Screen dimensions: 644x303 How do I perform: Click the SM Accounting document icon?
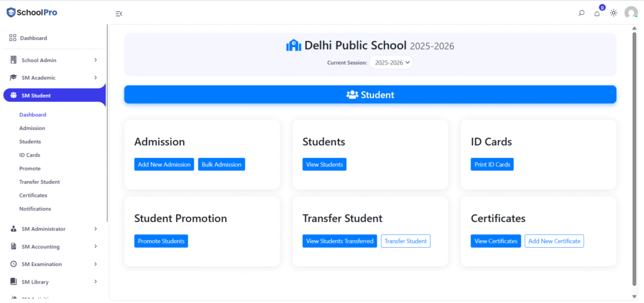click(14, 246)
